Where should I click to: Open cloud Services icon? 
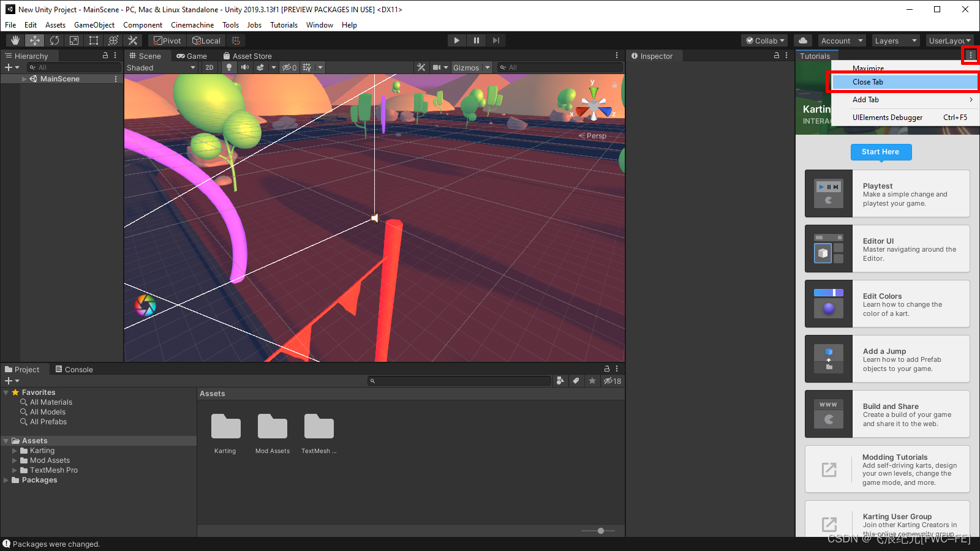(803, 40)
